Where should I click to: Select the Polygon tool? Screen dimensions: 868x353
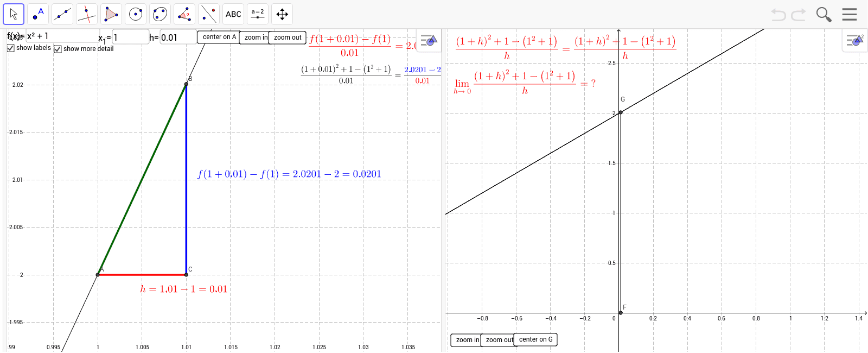pyautogui.click(x=111, y=14)
